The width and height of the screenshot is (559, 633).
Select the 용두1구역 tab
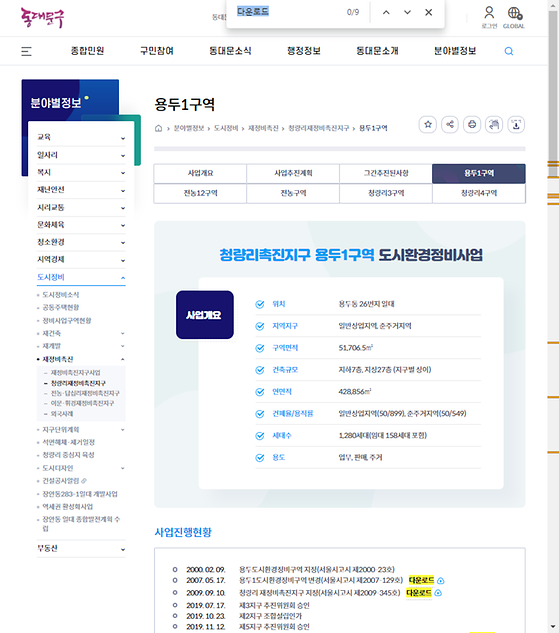click(x=479, y=174)
